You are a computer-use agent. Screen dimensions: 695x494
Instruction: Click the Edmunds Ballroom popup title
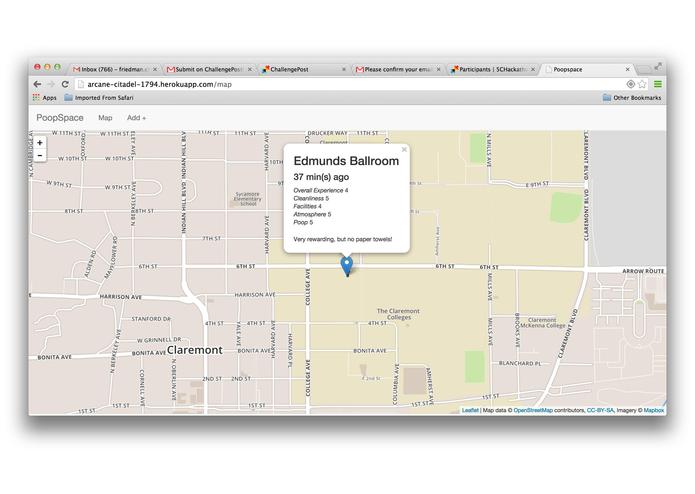pyautogui.click(x=346, y=161)
